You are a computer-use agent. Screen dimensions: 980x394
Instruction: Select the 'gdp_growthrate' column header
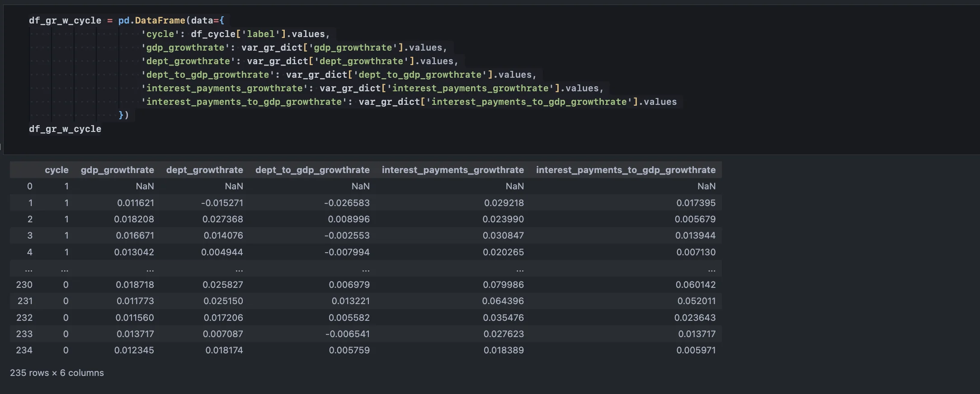click(117, 170)
